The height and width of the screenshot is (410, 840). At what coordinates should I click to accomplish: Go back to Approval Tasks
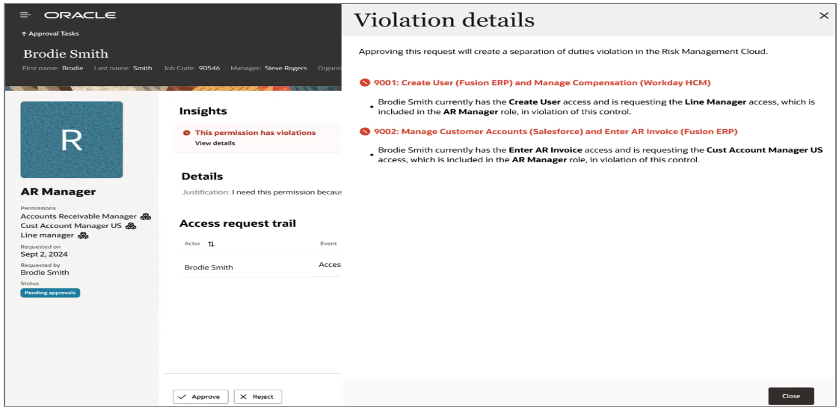(50, 33)
